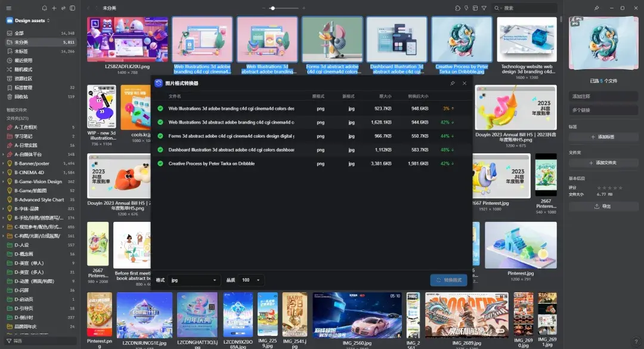
Task: Click the 转换格式 convert button
Action: (x=448, y=280)
